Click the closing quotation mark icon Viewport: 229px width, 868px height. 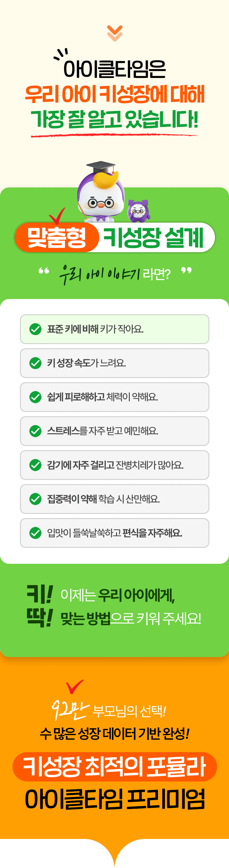tap(186, 270)
